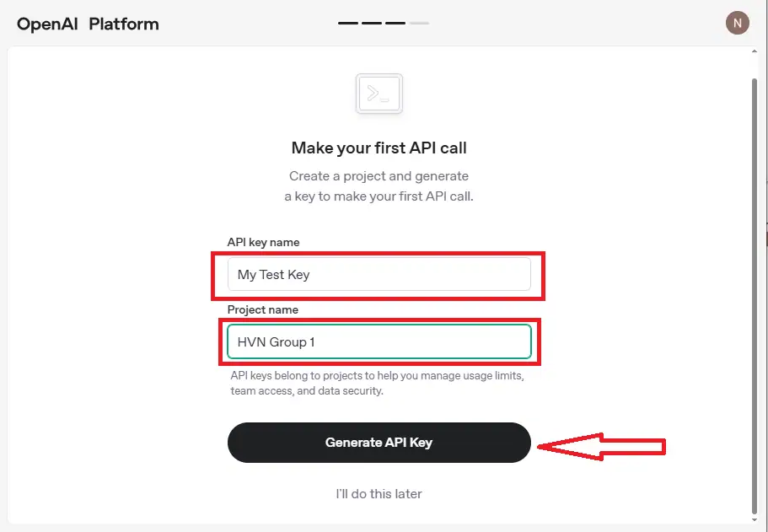Choose the I'll do this later link

click(x=379, y=493)
